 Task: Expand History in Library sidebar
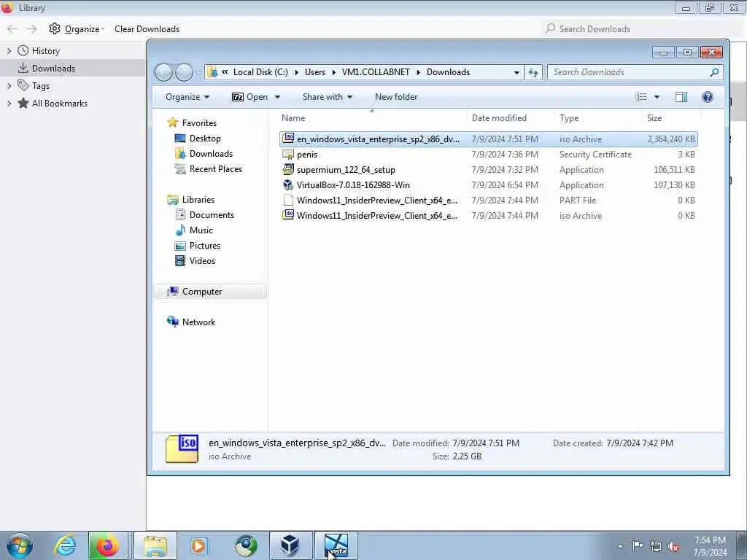pyautogui.click(x=9, y=50)
